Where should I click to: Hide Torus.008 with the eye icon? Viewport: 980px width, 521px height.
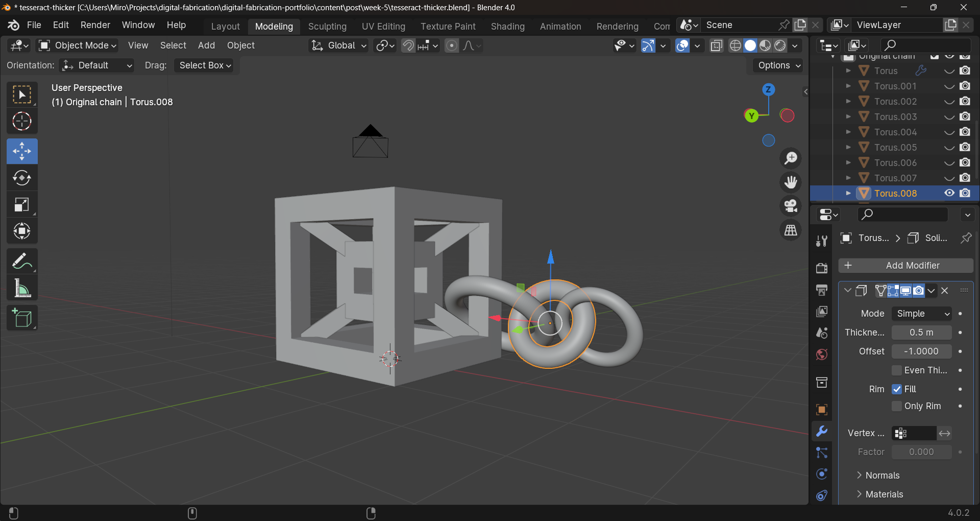click(949, 193)
